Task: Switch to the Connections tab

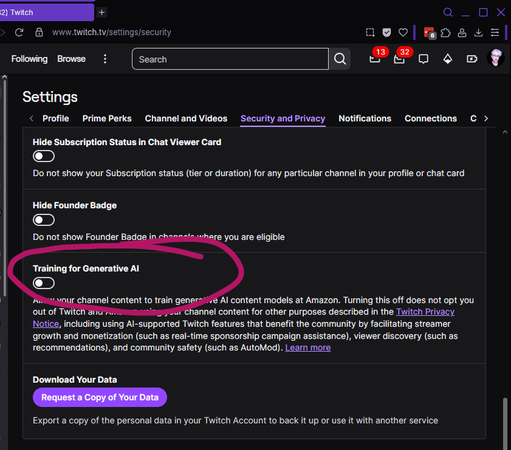Action: pyautogui.click(x=431, y=119)
